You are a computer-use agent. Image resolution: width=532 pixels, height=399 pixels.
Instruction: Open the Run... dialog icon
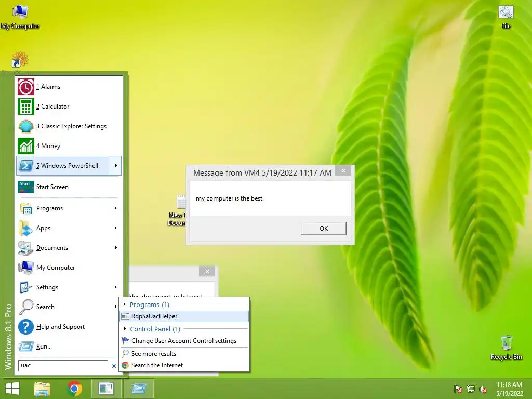coord(26,347)
